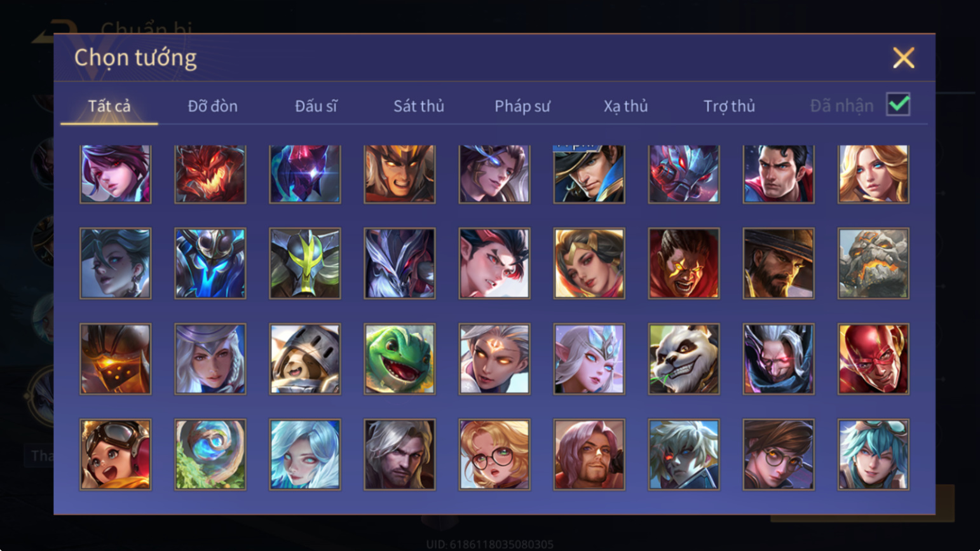Select the blonde girl with glasses hero
The width and height of the screenshot is (980, 551).
tap(494, 454)
